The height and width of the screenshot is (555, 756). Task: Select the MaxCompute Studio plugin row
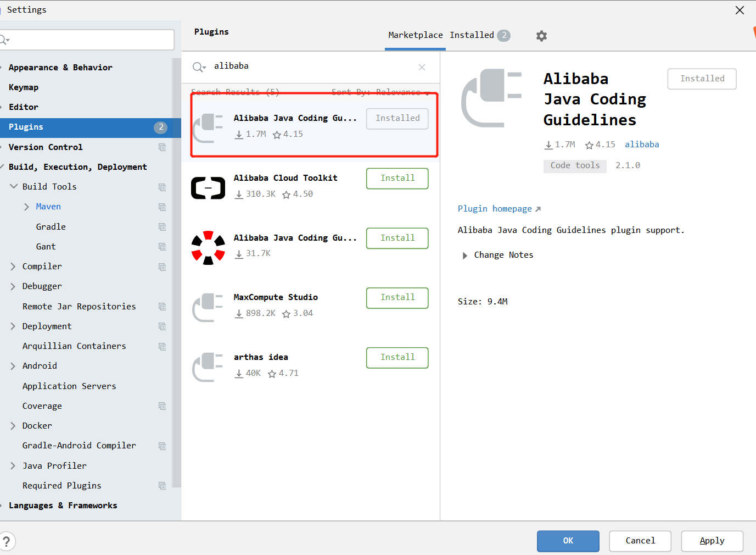pyautogui.click(x=310, y=306)
